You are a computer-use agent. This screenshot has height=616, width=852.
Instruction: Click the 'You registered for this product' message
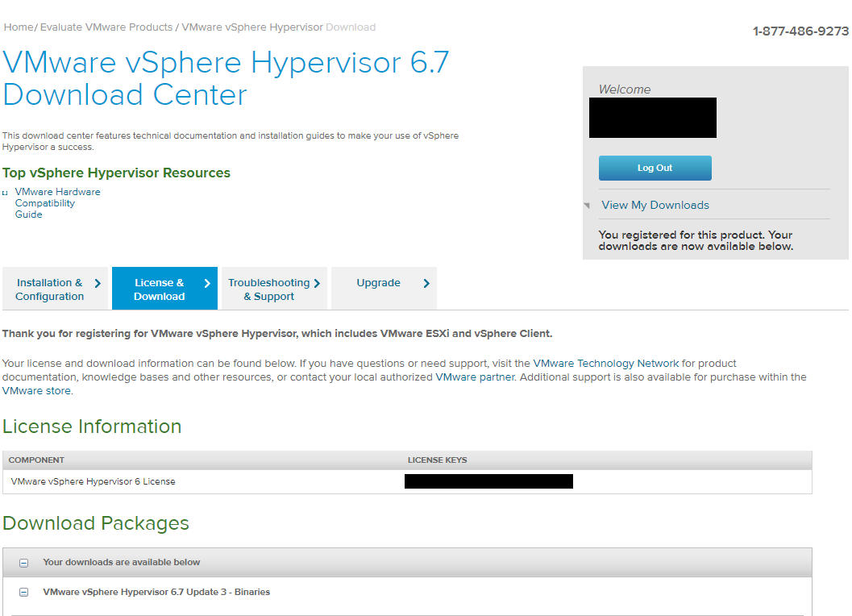click(x=696, y=240)
